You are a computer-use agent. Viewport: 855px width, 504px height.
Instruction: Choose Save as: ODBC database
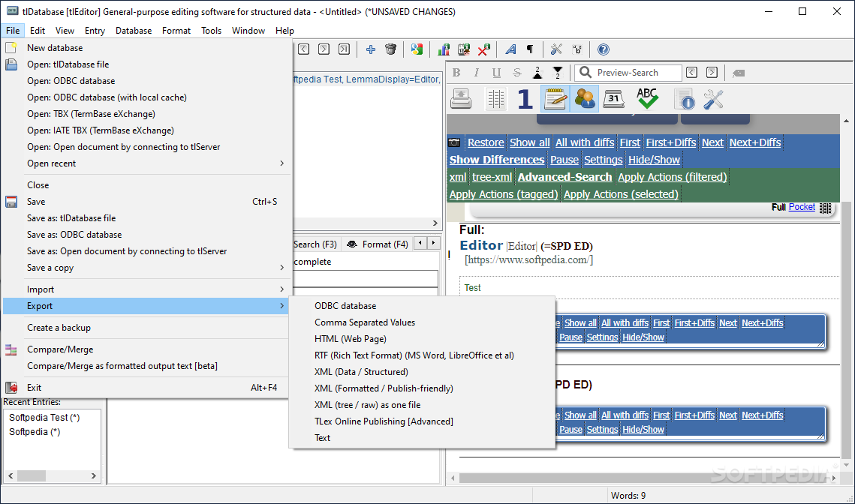coord(146,235)
